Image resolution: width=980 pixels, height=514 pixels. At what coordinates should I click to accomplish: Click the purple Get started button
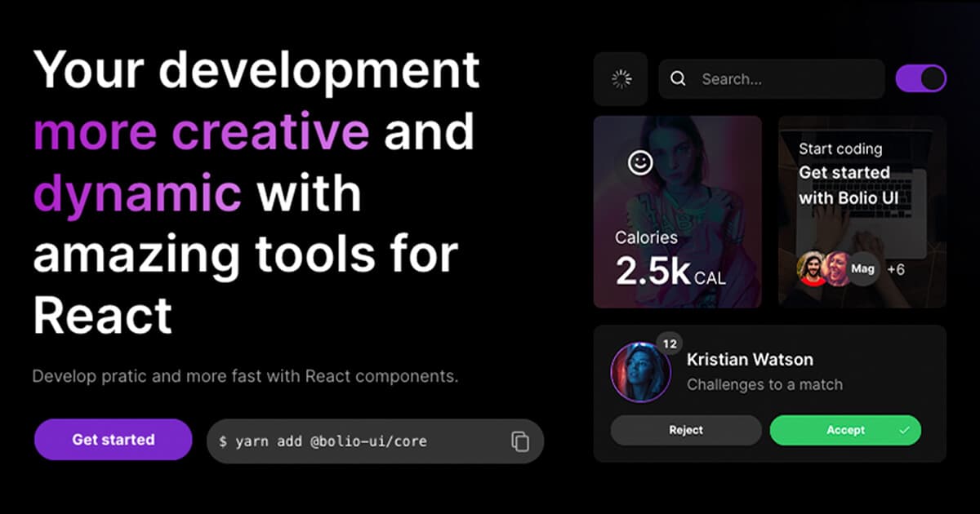113,440
